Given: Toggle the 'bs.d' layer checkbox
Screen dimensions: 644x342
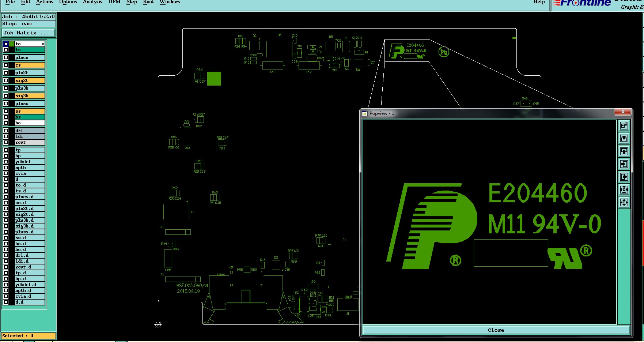Looking at the screenshot, I should [6, 244].
